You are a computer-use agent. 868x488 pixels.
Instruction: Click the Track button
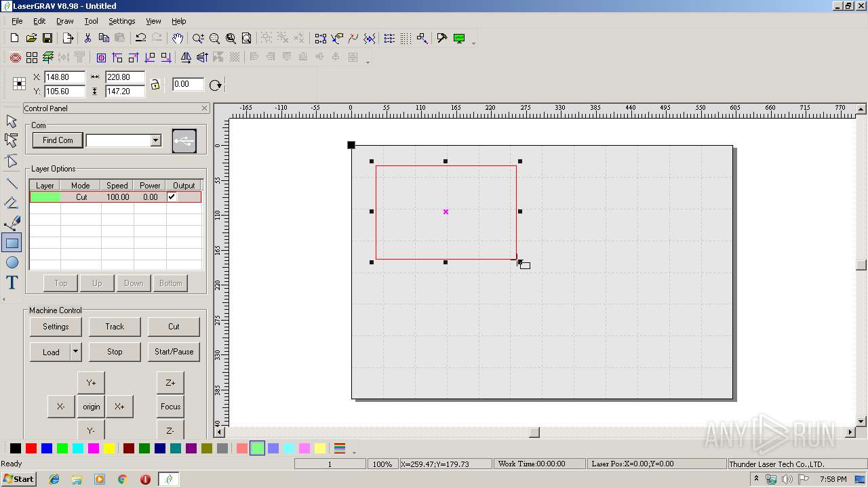tap(115, 327)
